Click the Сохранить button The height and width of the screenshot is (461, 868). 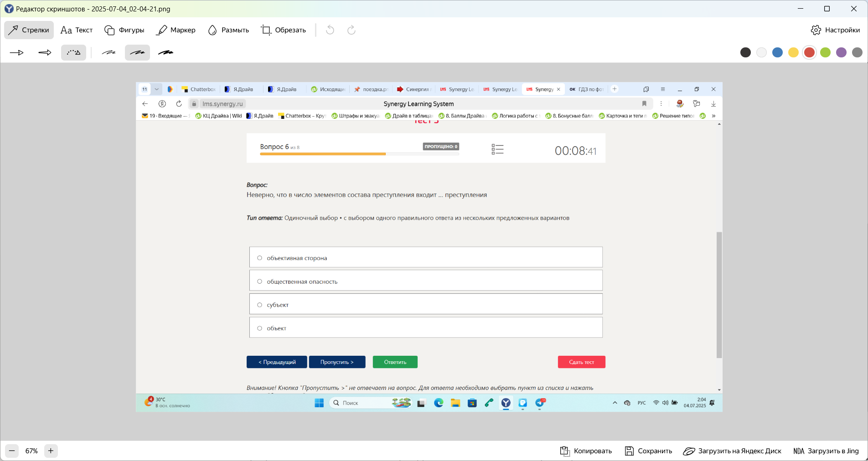coord(648,451)
